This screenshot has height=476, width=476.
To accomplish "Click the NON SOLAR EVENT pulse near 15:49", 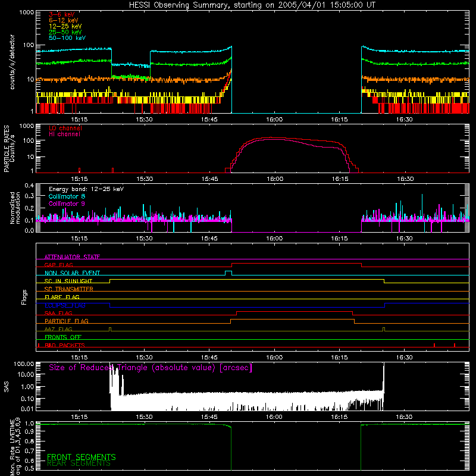I will click(228, 273).
